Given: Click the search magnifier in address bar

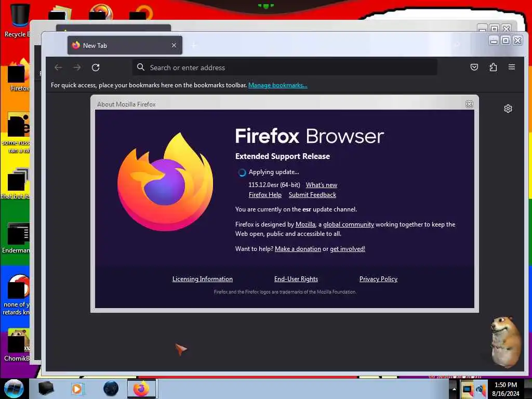Looking at the screenshot, I should [141, 67].
